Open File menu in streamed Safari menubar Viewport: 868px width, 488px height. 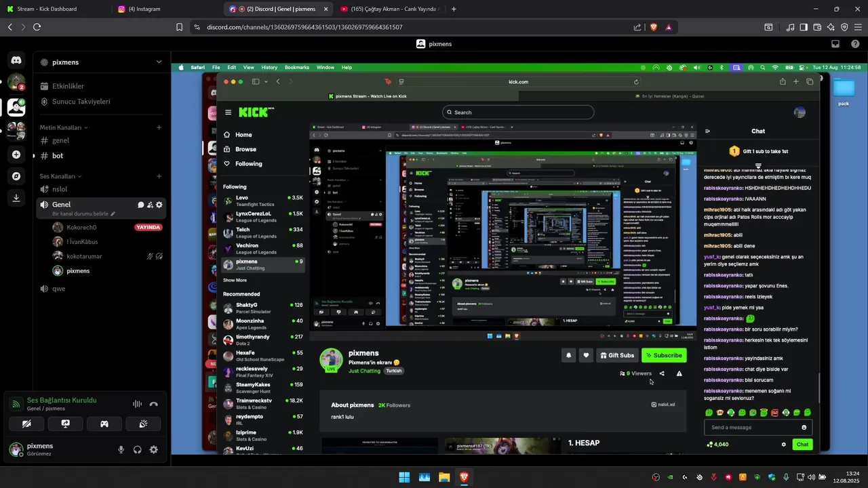pyautogui.click(x=216, y=68)
